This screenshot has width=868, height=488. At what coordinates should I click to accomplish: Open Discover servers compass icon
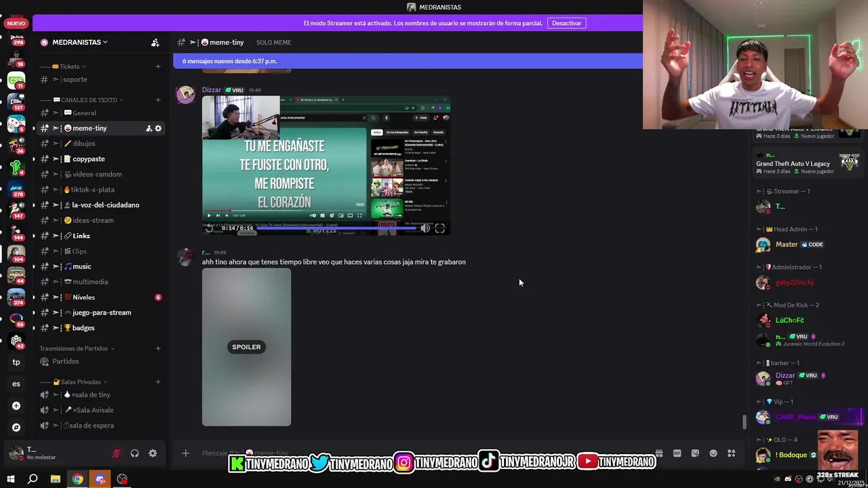16,428
